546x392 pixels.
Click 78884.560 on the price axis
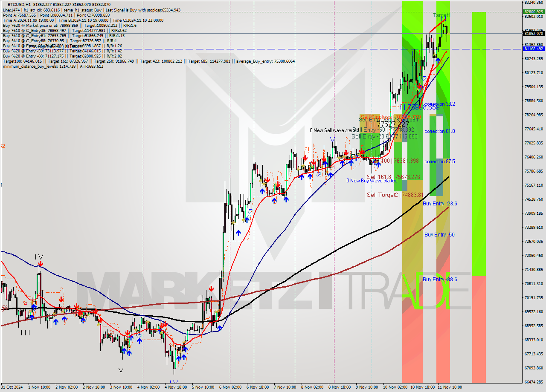[534, 101]
